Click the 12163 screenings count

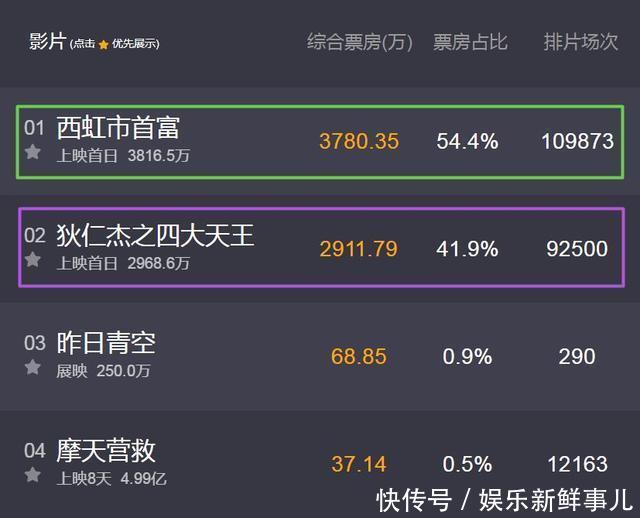(x=577, y=464)
